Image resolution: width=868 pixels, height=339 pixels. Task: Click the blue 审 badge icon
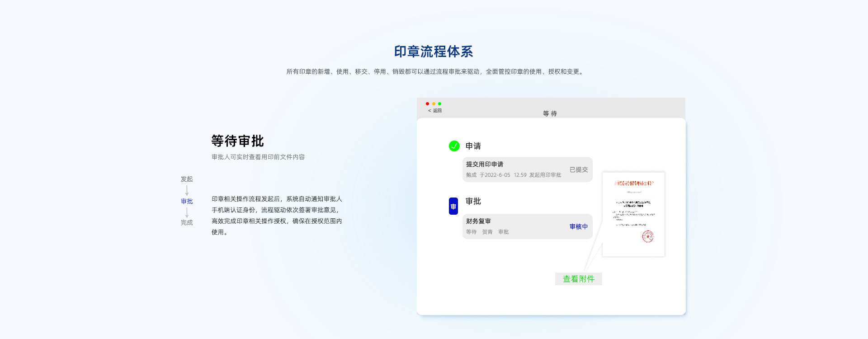click(x=453, y=206)
